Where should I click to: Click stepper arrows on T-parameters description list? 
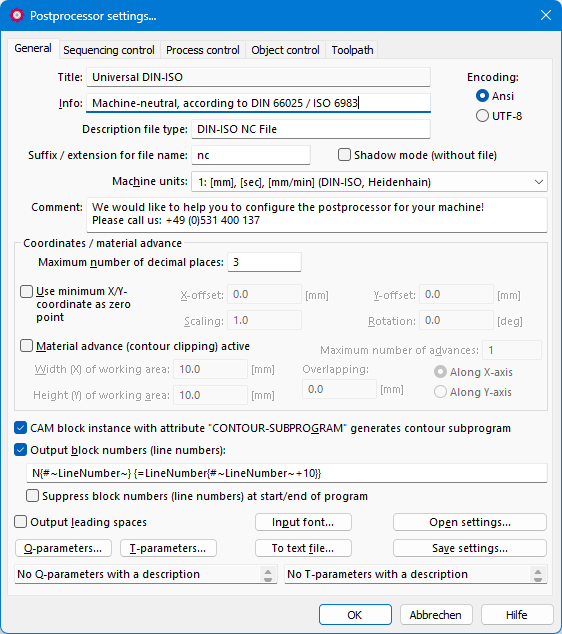(x=537, y=575)
